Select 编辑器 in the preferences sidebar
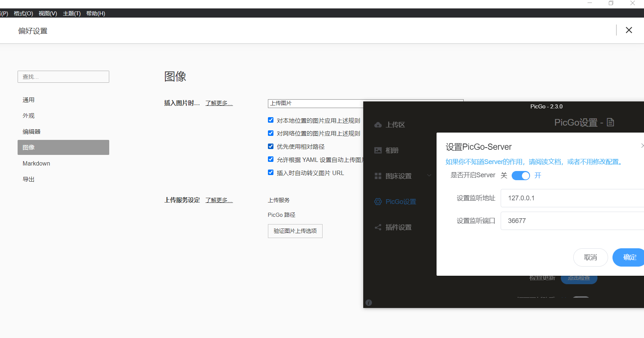Viewport: 644px width, 338px height. coord(63,132)
